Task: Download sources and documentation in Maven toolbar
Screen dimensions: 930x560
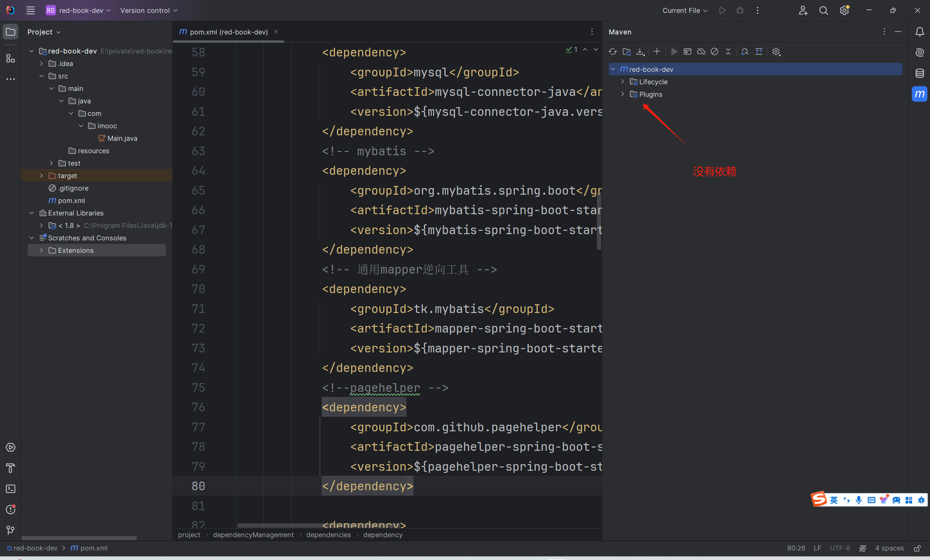Action: pyautogui.click(x=640, y=52)
